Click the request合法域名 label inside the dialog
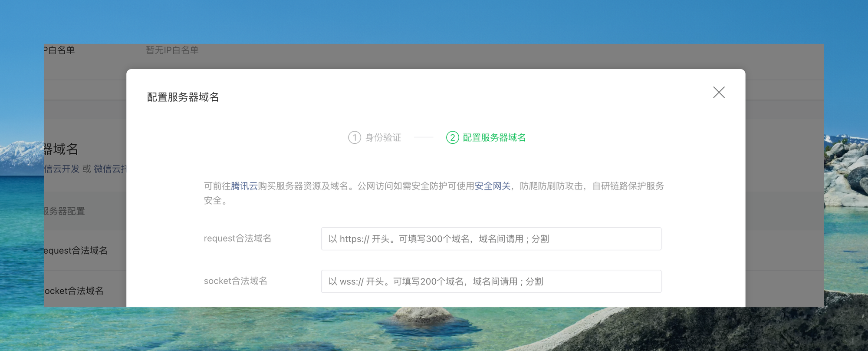 coord(237,238)
